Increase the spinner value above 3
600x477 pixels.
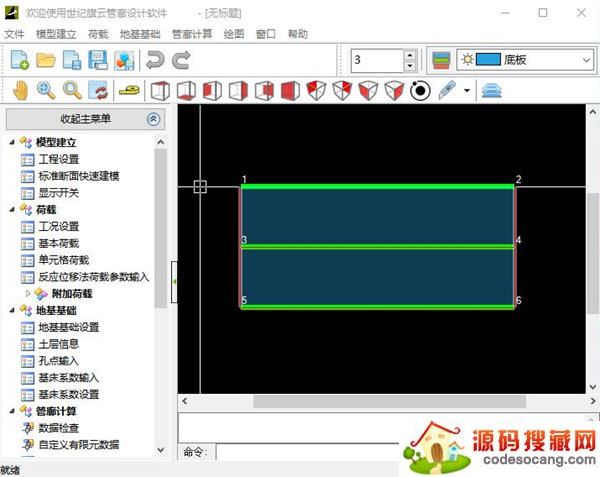coord(410,55)
